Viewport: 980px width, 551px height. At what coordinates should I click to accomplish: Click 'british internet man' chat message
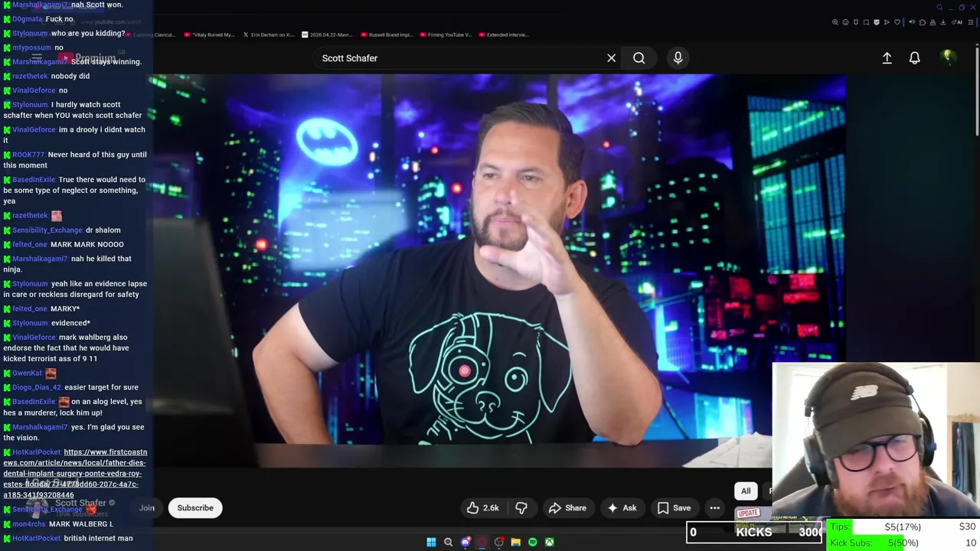(98, 539)
